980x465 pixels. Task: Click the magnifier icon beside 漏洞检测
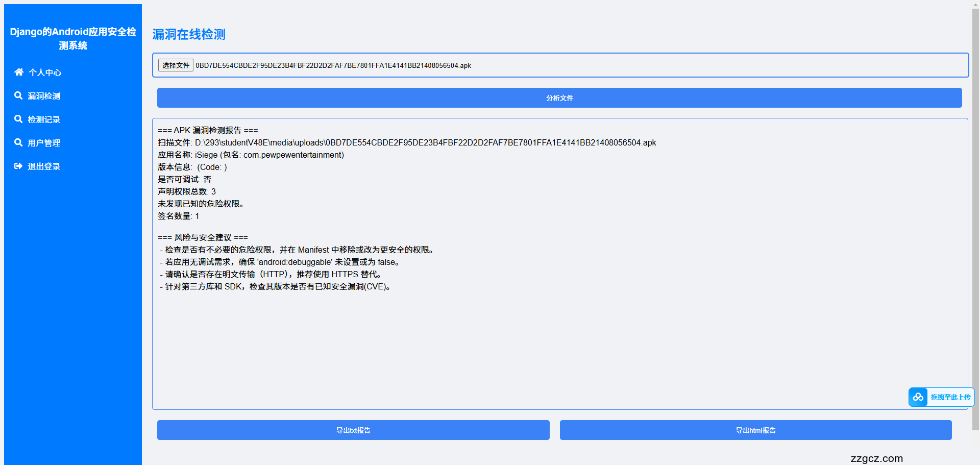19,95
